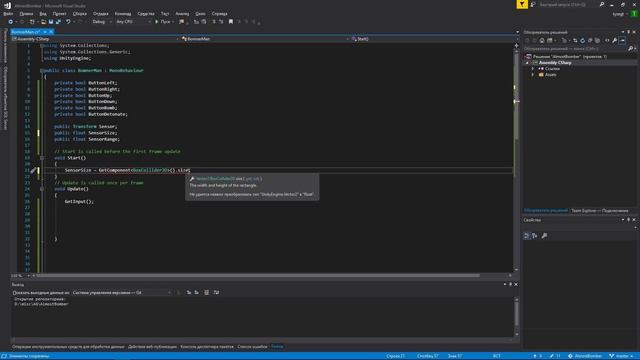Switch to the Team Explorer tab
Screen dimensions: 640x360
point(600,211)
